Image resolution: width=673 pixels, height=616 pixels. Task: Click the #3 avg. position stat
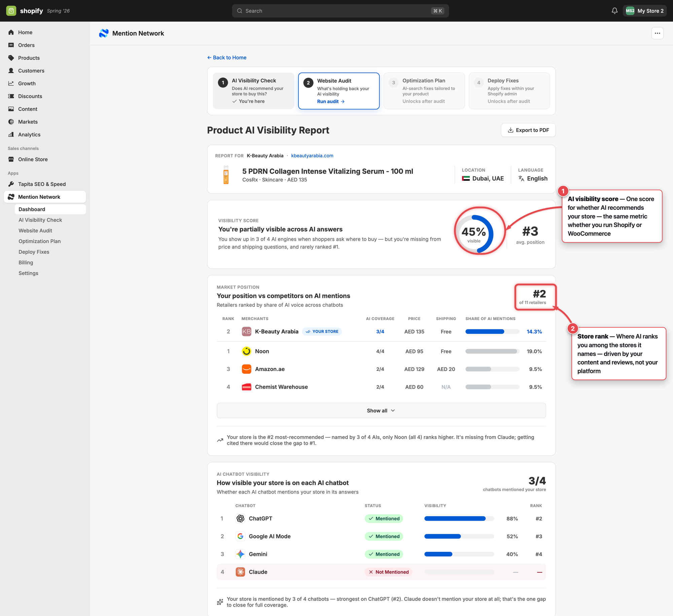(530, 235)
